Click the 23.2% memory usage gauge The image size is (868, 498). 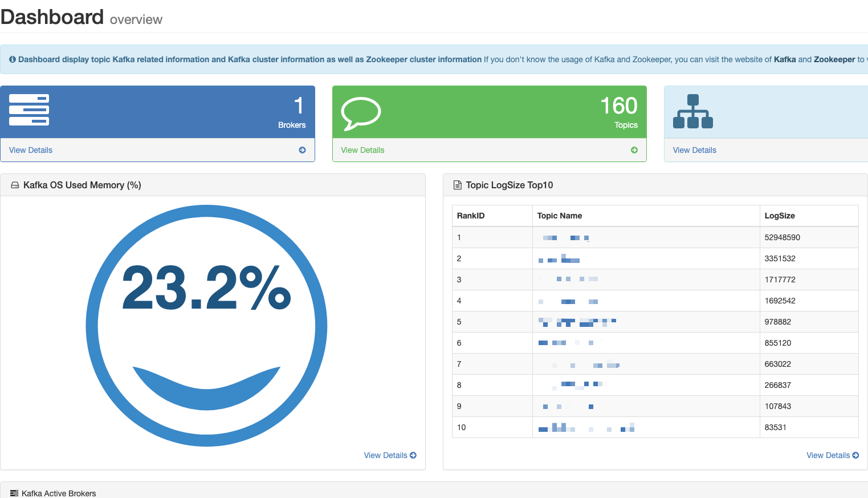click(x=207, y=325)
